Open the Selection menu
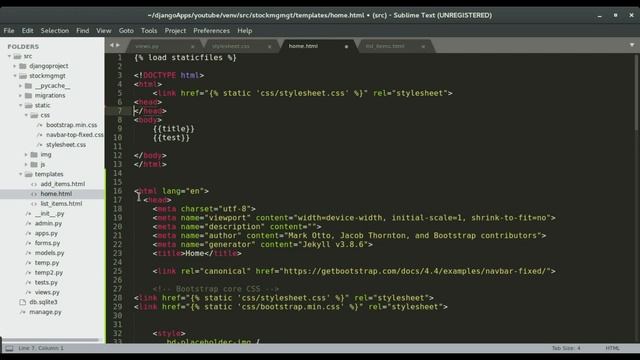The image size is (640, 360). (55, 31)
